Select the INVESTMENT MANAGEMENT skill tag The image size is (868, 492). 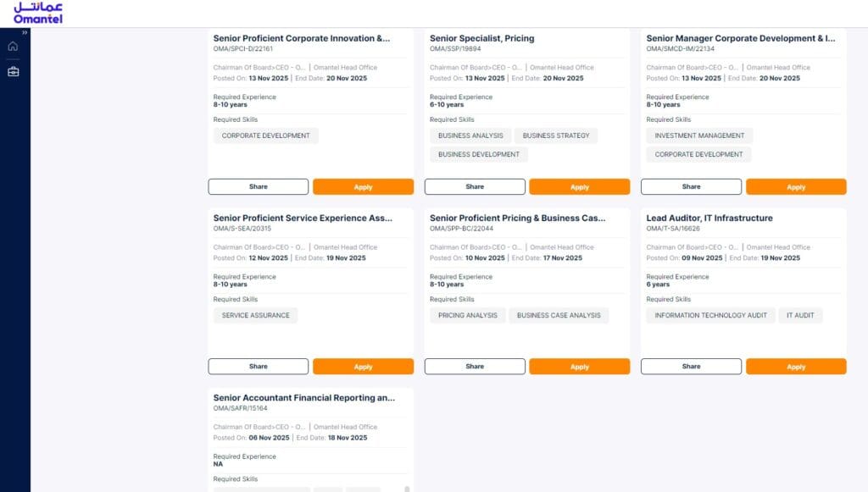click(699, 135)
